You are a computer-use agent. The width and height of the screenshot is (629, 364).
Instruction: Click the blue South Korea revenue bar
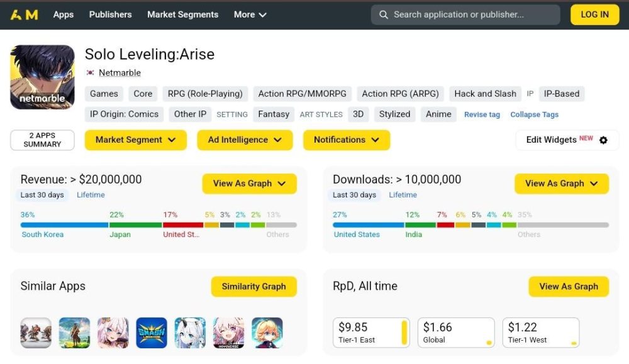click(64, 224)
